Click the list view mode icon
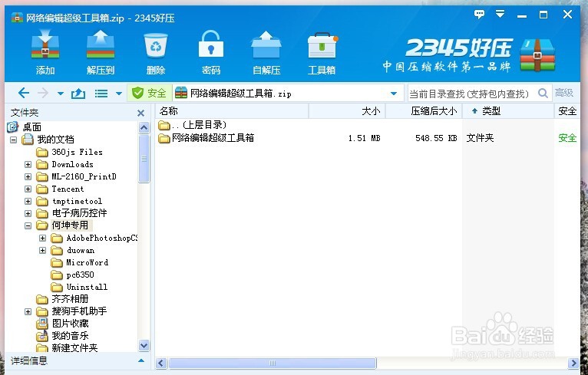Screen dimensions: 588x375 pos(101,94)
